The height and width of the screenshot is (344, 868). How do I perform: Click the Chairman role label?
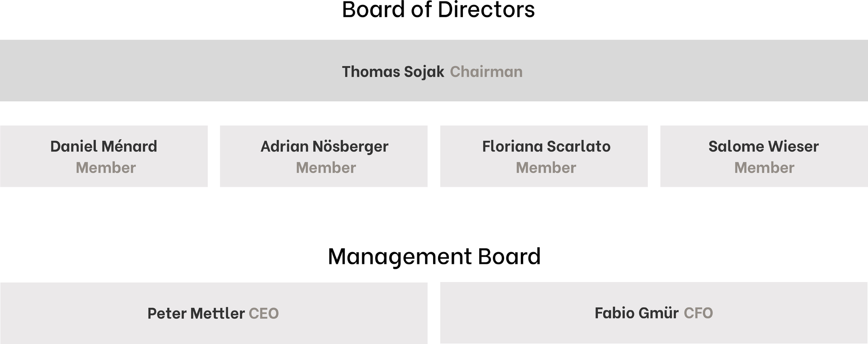(486, 72)
